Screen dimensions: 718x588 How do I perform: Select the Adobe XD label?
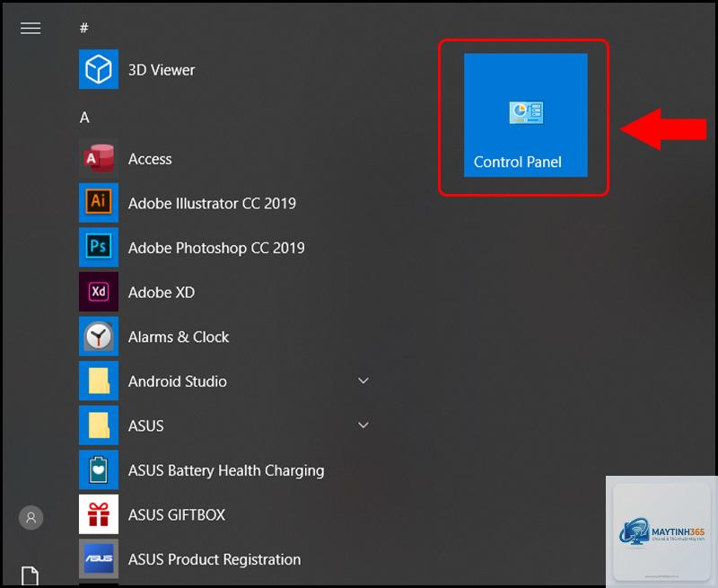click(162, 292)
